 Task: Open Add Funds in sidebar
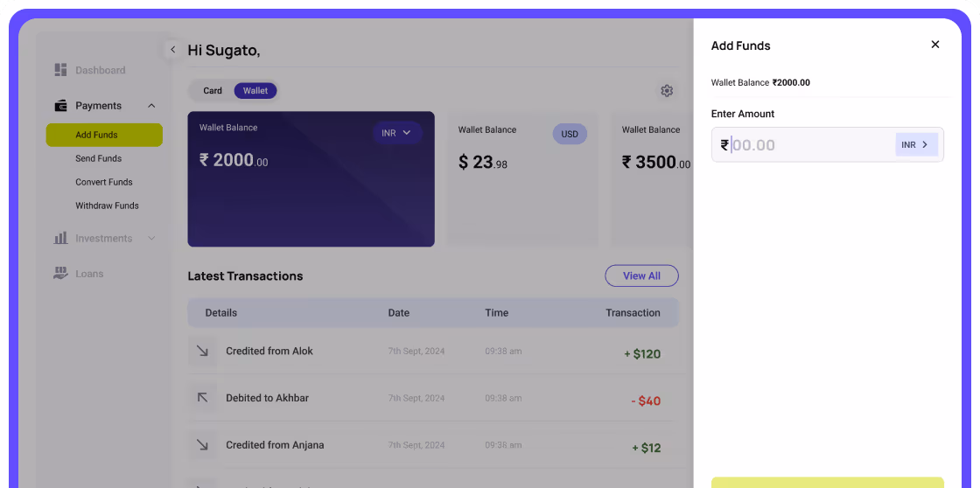coord(104,135)
